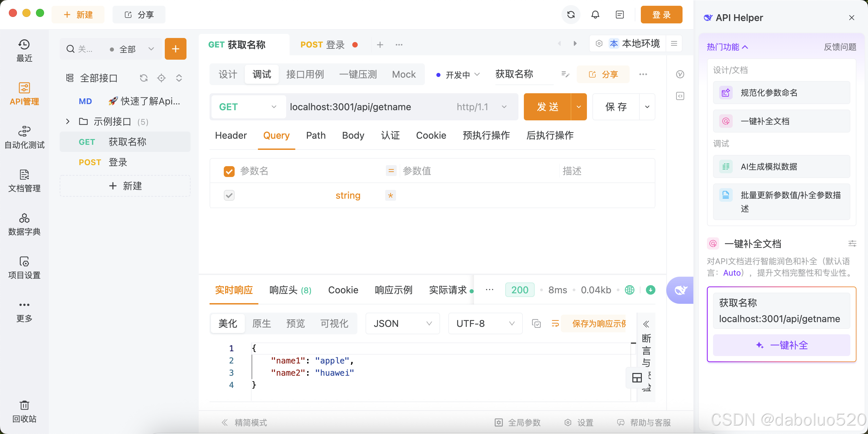Toggle the select-all 参数名 checkbox
This screenshot has width=868, height=434.
(x=229, y=171)
